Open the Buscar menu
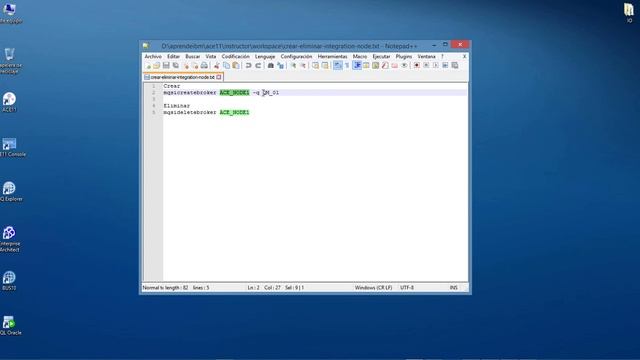 coord(193,56)
